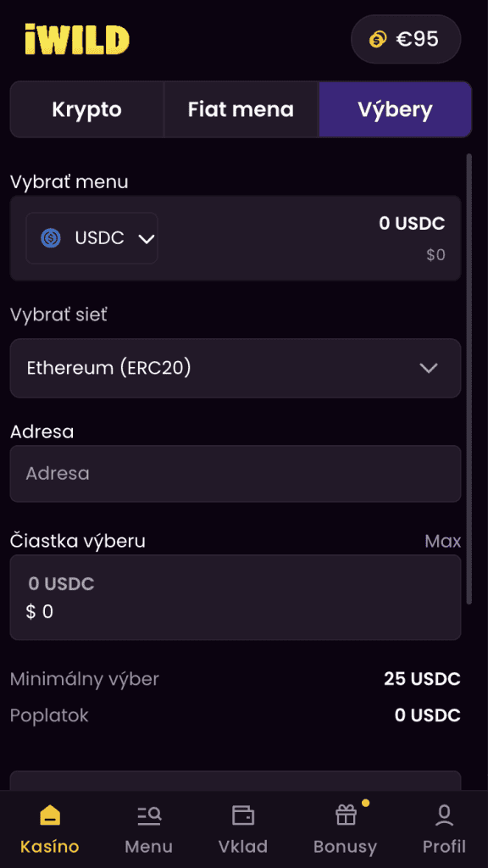This screenshot has width=488, height=868.
Task: Select the Výbery tab
Action: pos(395,109)
